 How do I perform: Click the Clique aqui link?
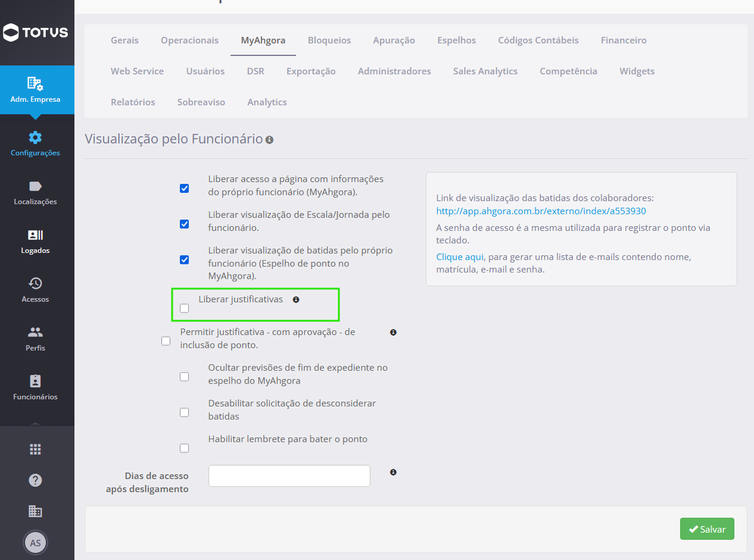pos(460,257)
